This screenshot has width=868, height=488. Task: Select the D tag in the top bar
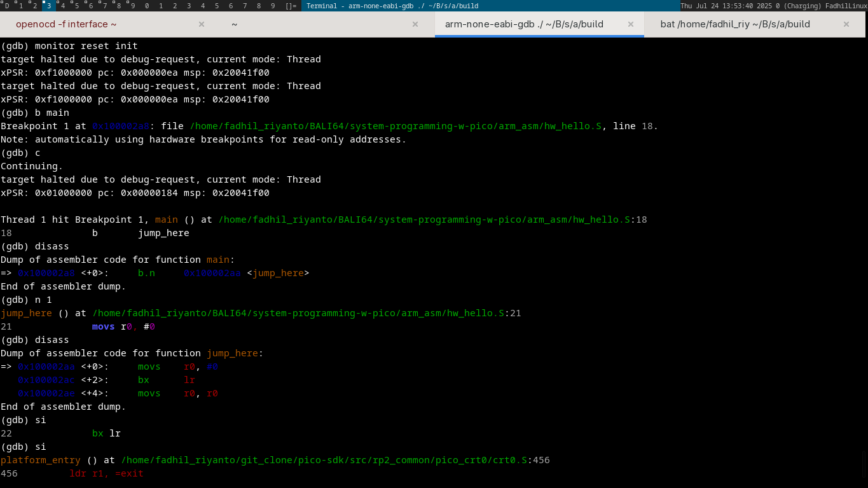pos(7,6)
